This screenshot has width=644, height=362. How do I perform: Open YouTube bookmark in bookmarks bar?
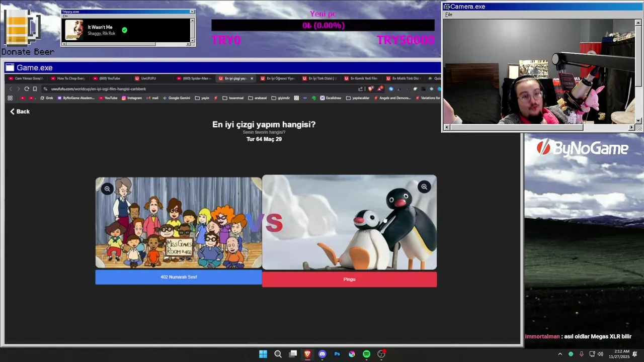point(108,98)
